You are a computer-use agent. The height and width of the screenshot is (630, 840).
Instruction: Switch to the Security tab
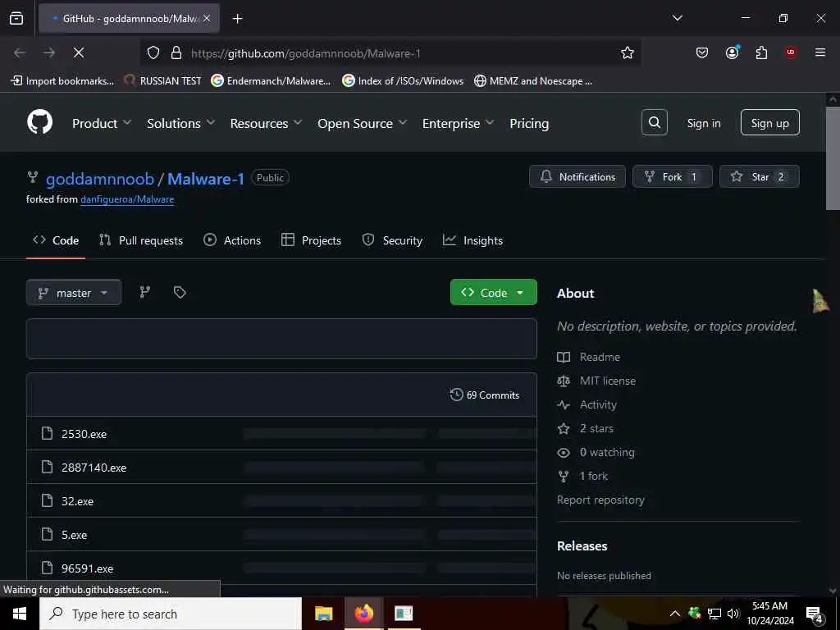click(x=392, y=240)
